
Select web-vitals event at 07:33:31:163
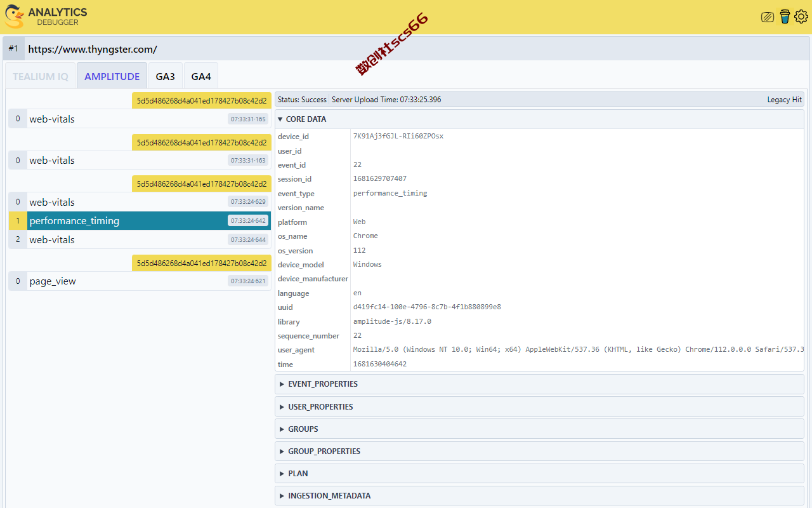click(x=140, y=160)
